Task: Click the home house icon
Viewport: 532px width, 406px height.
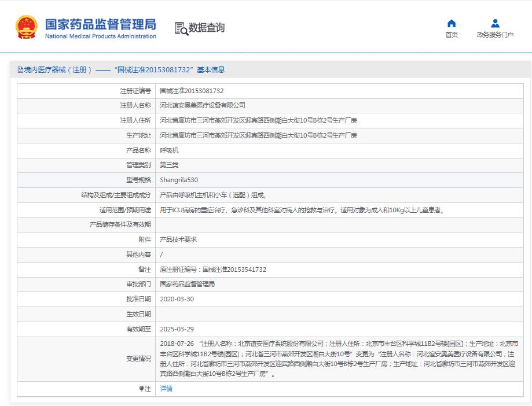Action: pyautogui.click(x=452, y=23)
